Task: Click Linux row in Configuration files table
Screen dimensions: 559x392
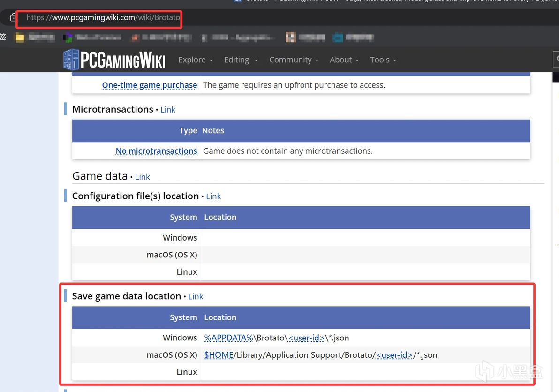Action: click(x=301, y=272)
